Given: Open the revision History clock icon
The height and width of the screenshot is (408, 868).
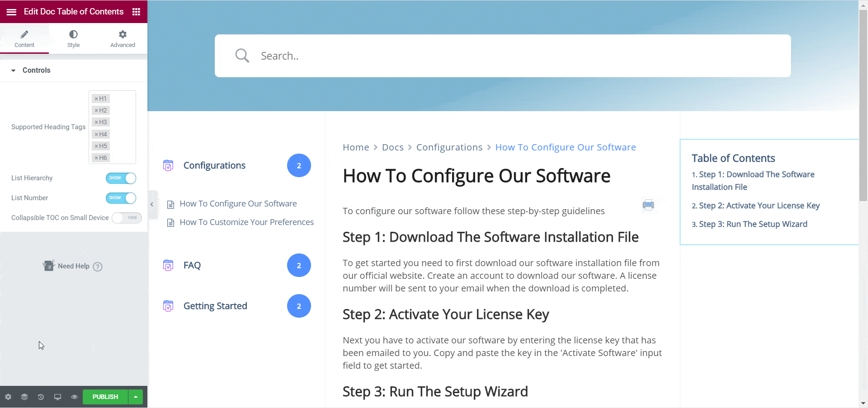Looking at the screenshot, I should pyautogui.click(x=41, y=397).
